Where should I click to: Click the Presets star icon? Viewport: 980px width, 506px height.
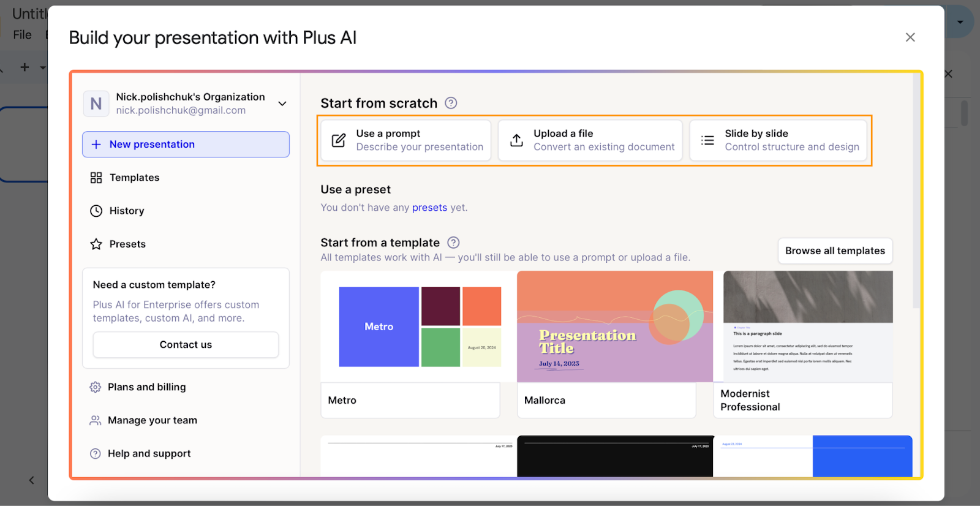click(96, 244)
